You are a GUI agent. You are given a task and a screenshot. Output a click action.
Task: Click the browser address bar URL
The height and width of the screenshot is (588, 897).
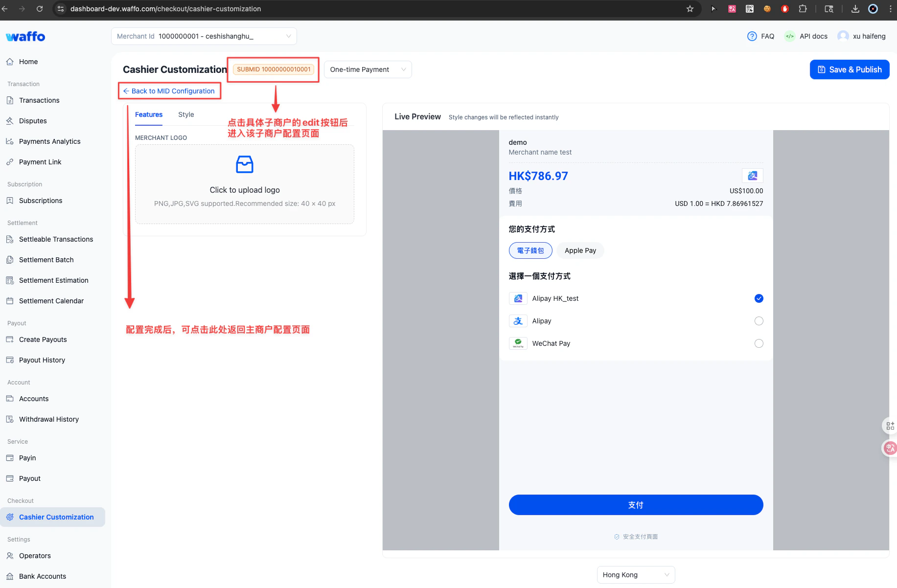[165, 9]
